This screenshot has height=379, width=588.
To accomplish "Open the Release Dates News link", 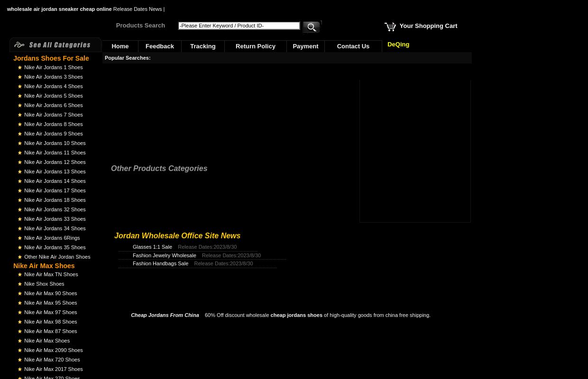I will tap(138, 9).
